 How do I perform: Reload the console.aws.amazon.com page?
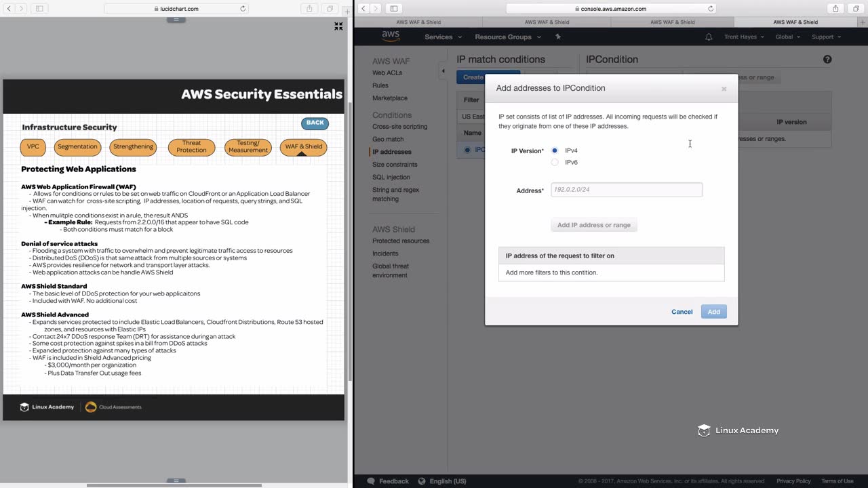point(711,9)
